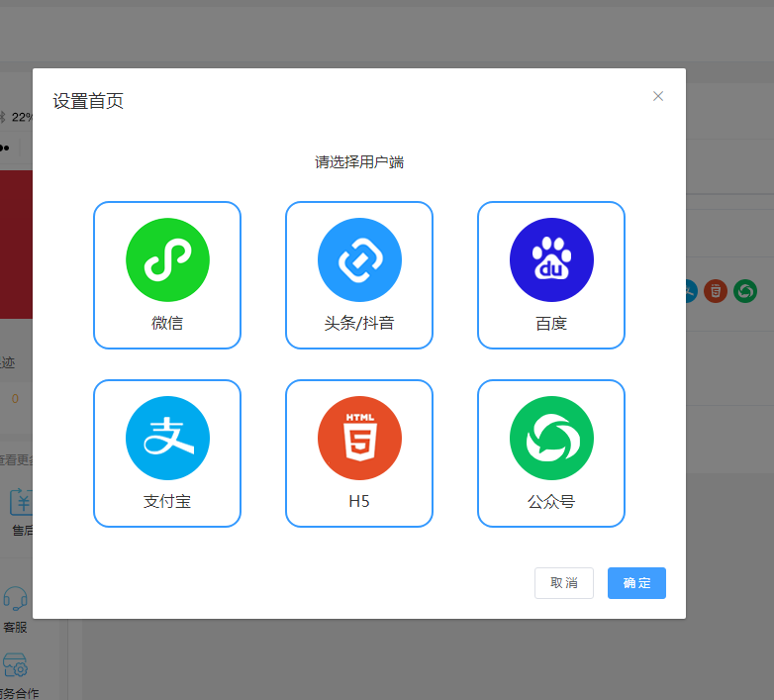Close the 设置首页 dialog with X
This screenshot has width=774, height=700.
pos(658,96)
